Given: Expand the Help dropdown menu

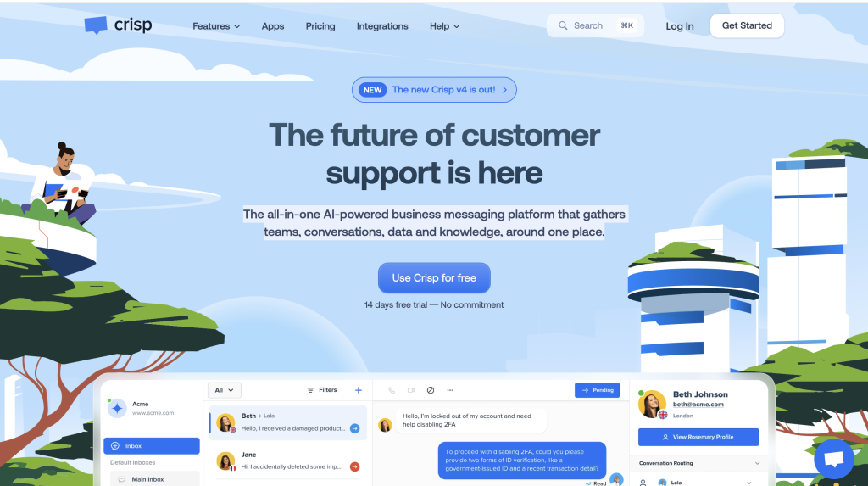Looking at the screenshot, I should (x=444, y=26).
